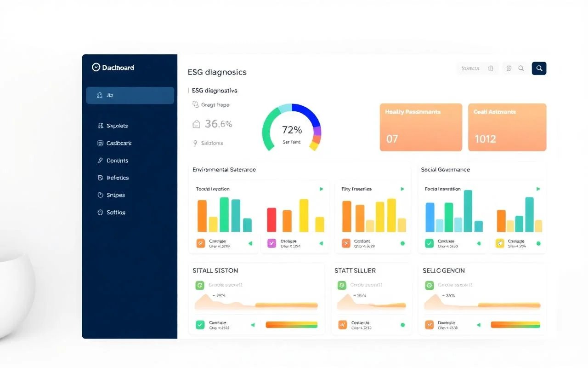This screenshot has width=588, height=368.
Task: Click the 72% gauge center value
Action: click(x=292, y=130)
